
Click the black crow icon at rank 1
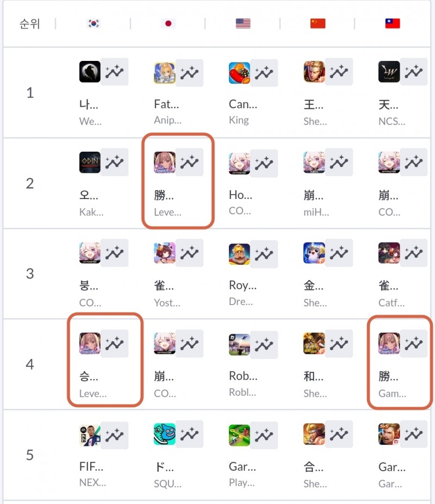(x=90, y=72)
